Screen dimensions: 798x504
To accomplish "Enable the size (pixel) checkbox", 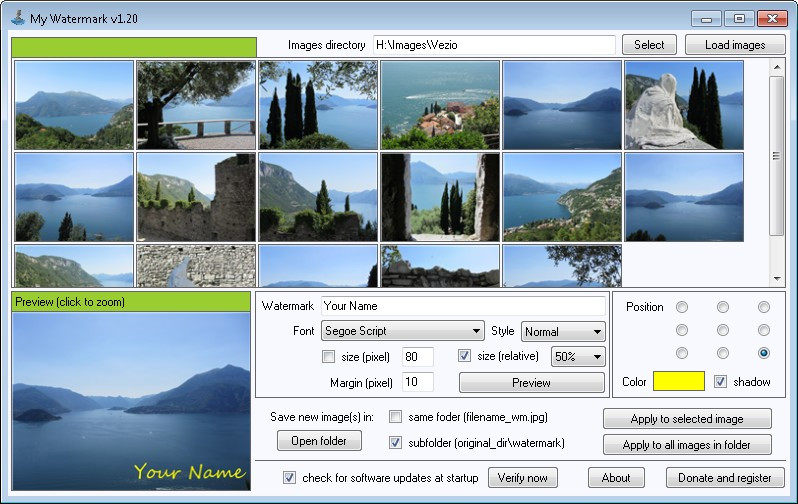I will pyautogui.click(x=328, y=357).
